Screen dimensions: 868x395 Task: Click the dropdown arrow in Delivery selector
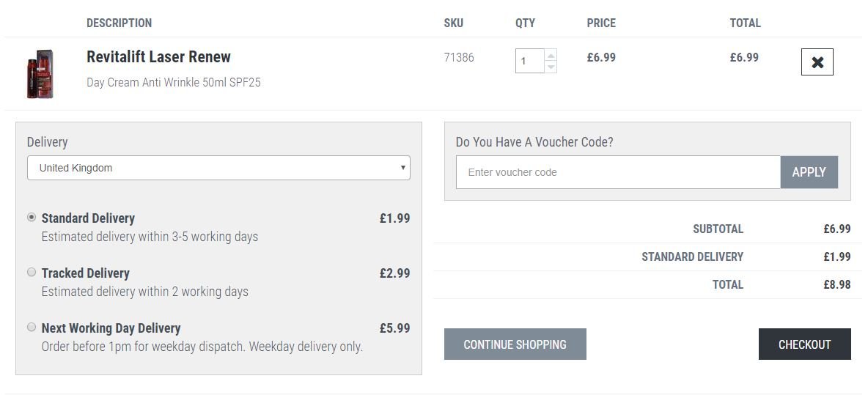click(403, 168)
